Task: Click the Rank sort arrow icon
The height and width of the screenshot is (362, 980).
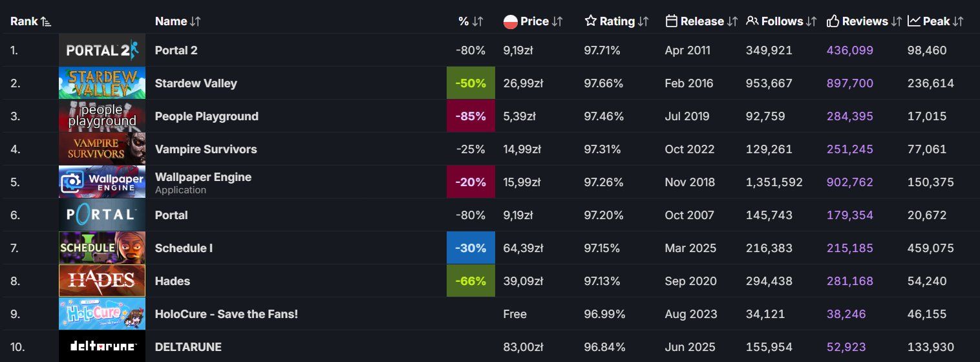Action: pos(45,21)
